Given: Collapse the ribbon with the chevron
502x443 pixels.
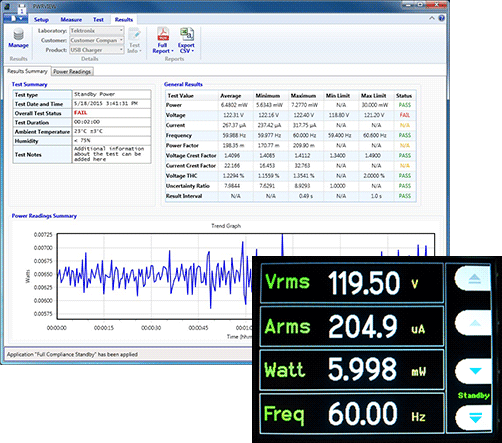Looking at the screenshot, I should 432,18.
